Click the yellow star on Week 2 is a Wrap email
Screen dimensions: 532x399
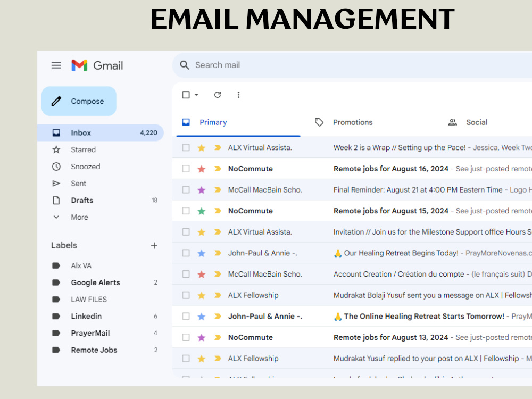pyautogui.click(x=202, y=147)
